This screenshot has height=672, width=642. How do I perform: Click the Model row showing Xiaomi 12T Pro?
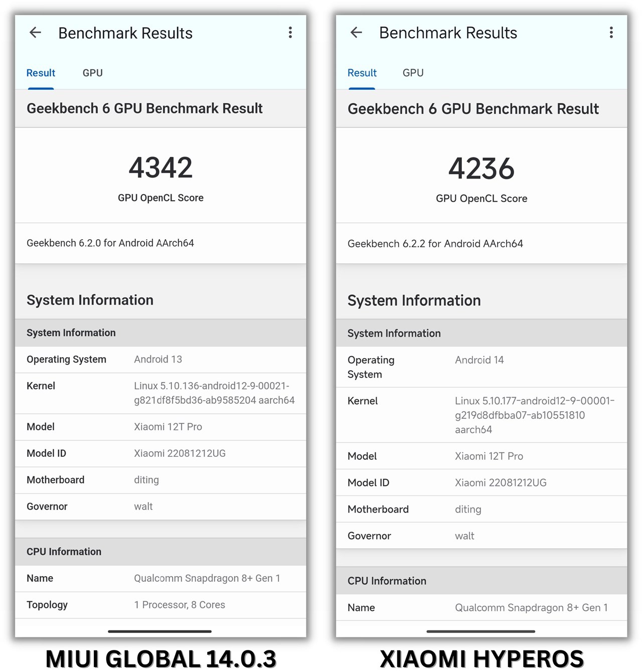click(x=160, y=427)
